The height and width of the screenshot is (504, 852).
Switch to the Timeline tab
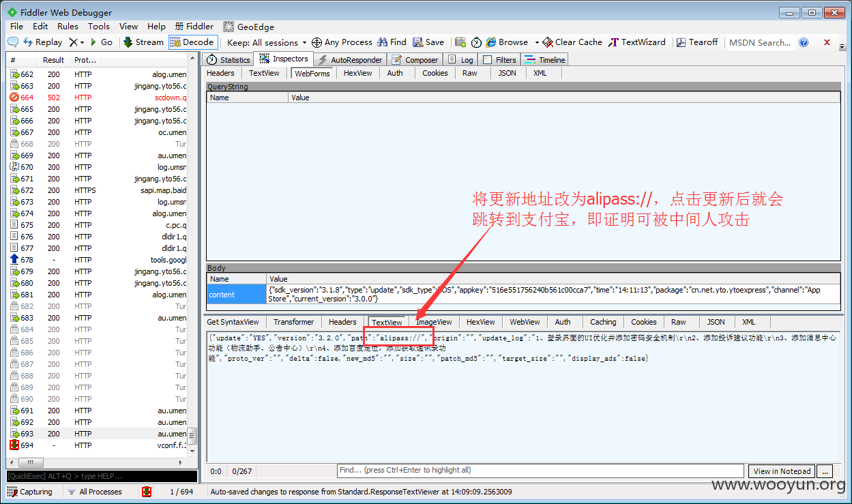point(545,60)
